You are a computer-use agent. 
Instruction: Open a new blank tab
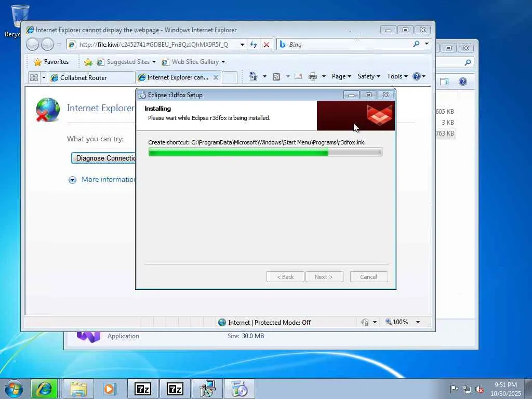(x=229, y=78)
